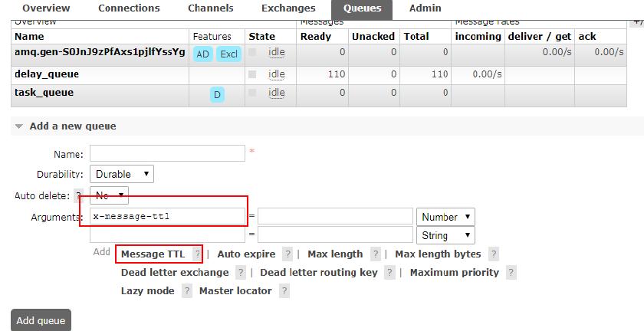The image size is (644, 331).
Task: Click the help icon beside Master locator
Action: point(284,290)
